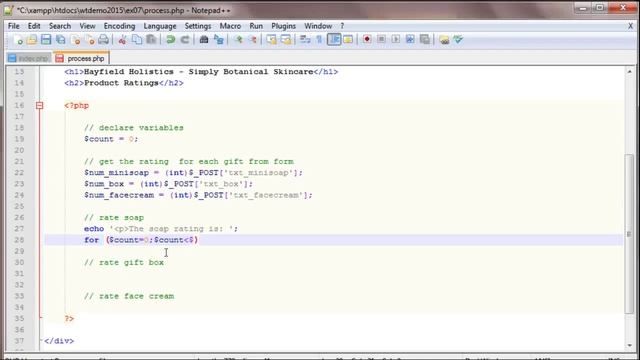This screenshot has width=640, height=360.
Task: Open the Edit menu
Action: pos(34,26)
